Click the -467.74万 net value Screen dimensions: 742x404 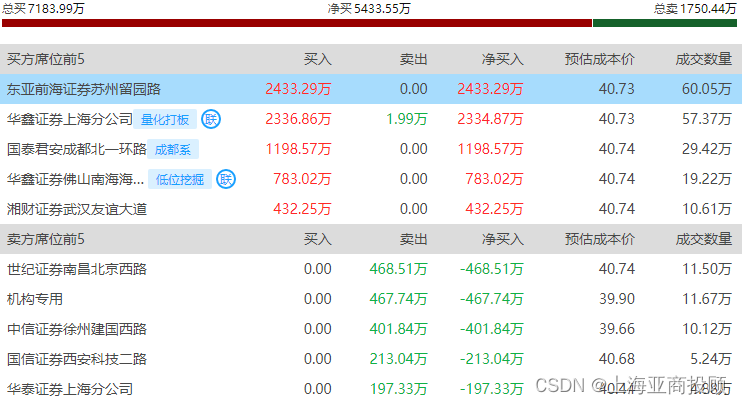tap(492, 299)
